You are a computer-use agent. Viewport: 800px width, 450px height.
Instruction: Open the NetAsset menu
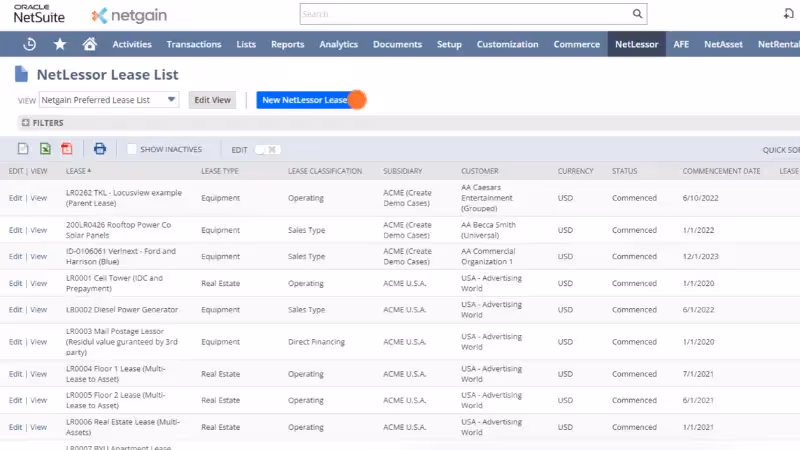click(723, 44)
